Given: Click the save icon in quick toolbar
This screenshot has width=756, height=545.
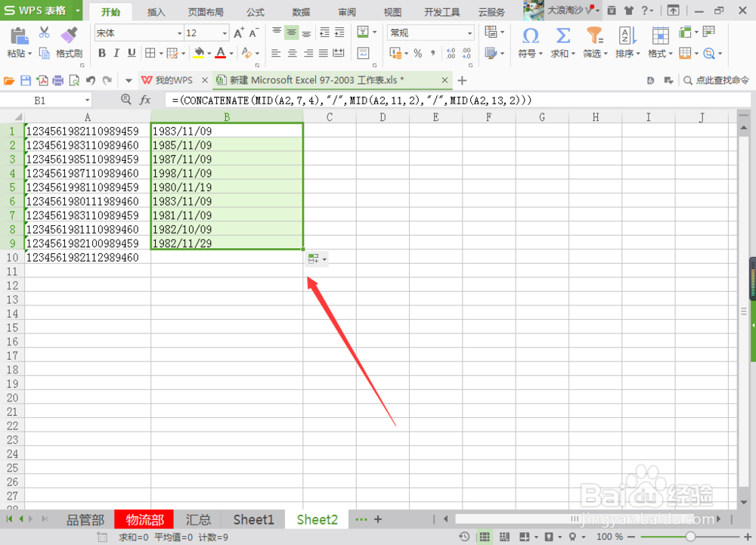Looking at the screenshot, I should click(26, 80).
